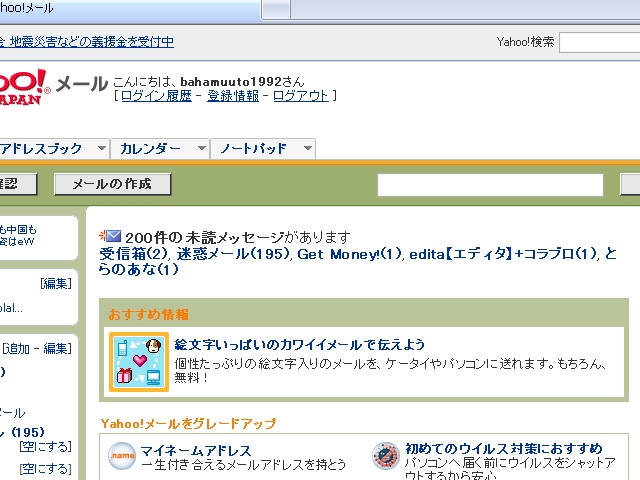Open the 登録情報 link
The width and height of the screenshot is (640, 480).
coord(233,96)
